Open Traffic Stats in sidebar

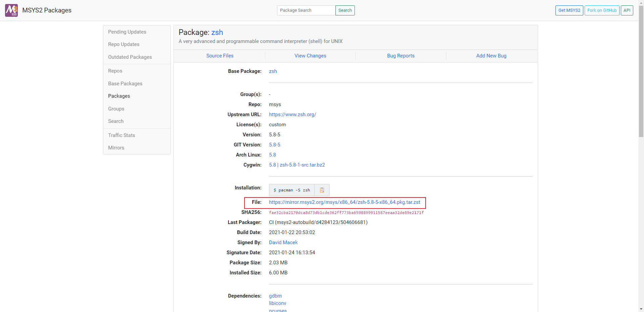coord(121,135)
